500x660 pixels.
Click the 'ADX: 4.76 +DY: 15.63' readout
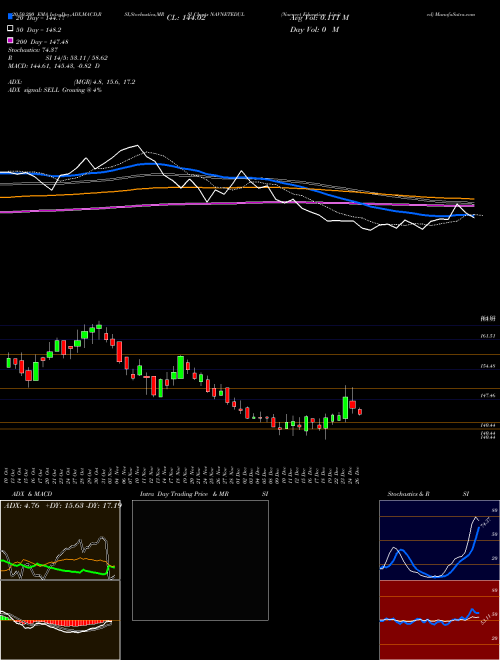pos(62,505)
